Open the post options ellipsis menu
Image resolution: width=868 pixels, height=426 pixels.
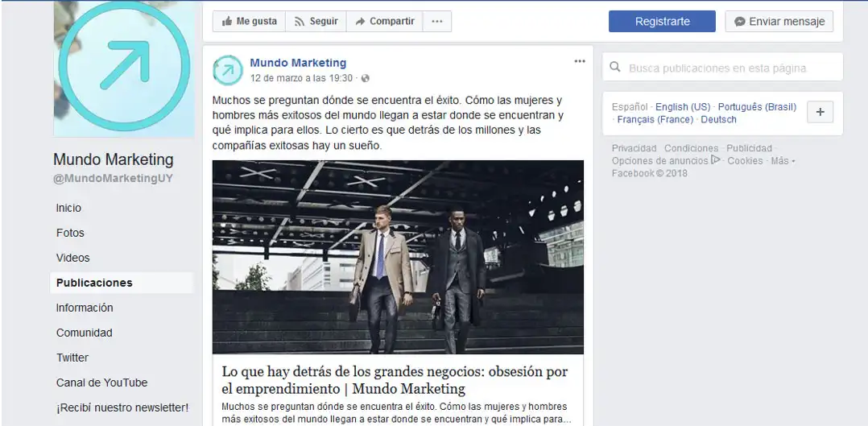click(580, 61)
